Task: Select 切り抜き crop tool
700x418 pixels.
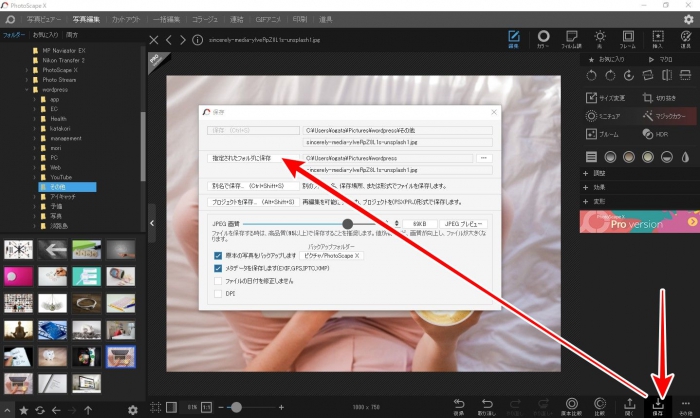Action: (659, 98)
